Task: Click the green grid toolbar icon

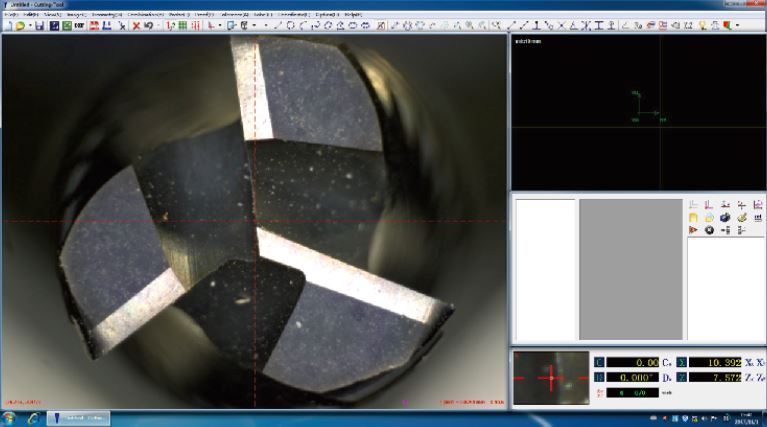Action: click(x=182, y=26)
